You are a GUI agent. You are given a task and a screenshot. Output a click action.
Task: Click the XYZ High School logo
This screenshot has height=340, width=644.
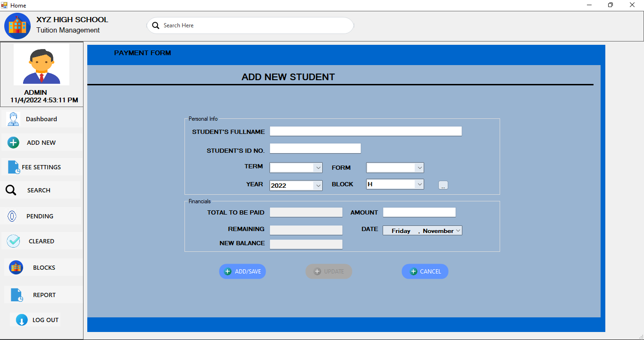click(x=17, y=25)
